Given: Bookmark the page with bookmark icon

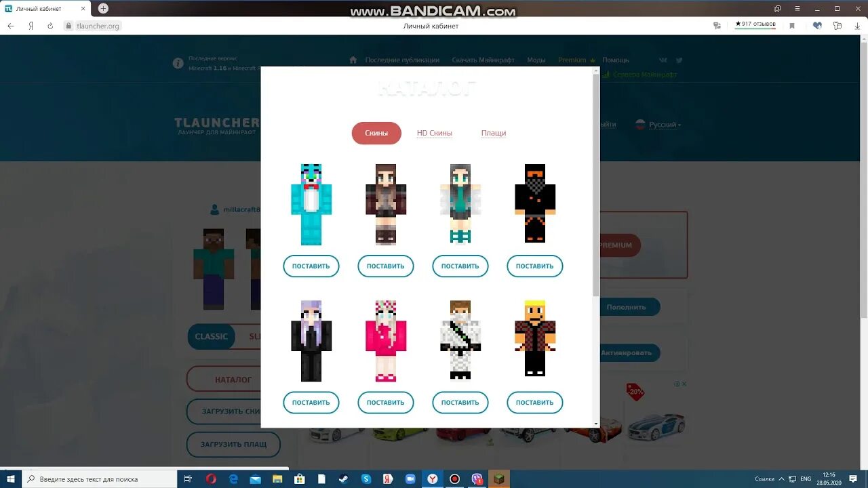Looking at the screenshot, I should pyautogui.click(x=792, y=26).
